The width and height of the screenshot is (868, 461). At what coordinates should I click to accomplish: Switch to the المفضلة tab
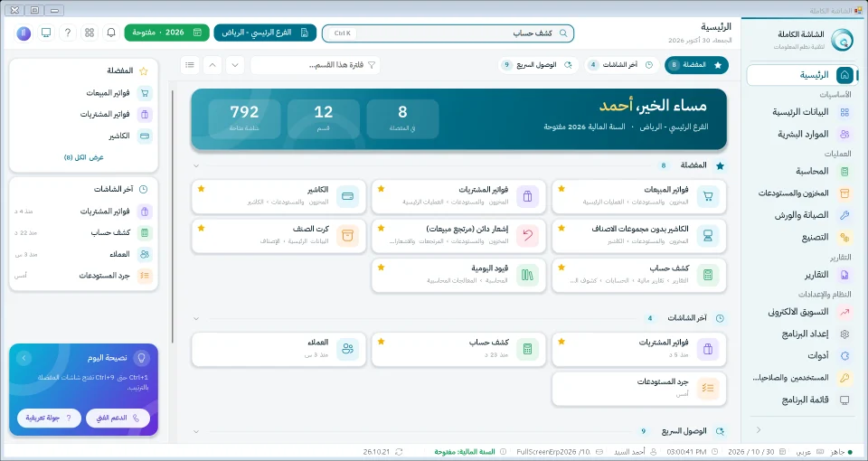696,65
